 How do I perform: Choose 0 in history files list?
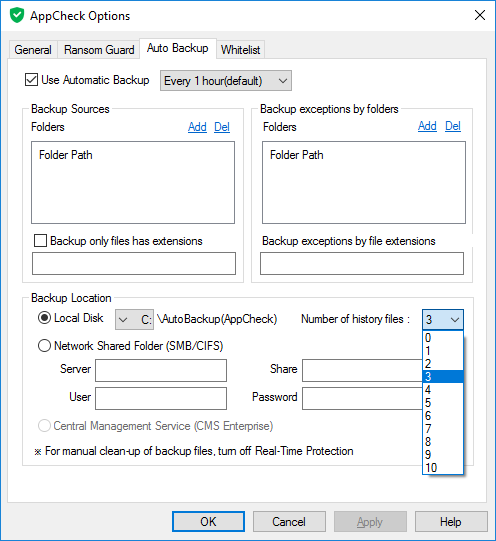click(443, 338)
